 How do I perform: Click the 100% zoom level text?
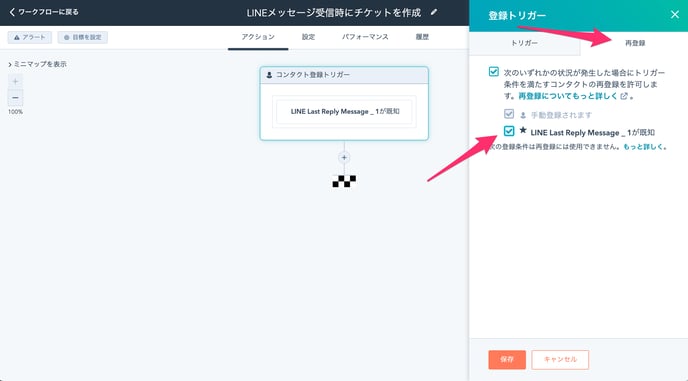click(x=15, y=112)
